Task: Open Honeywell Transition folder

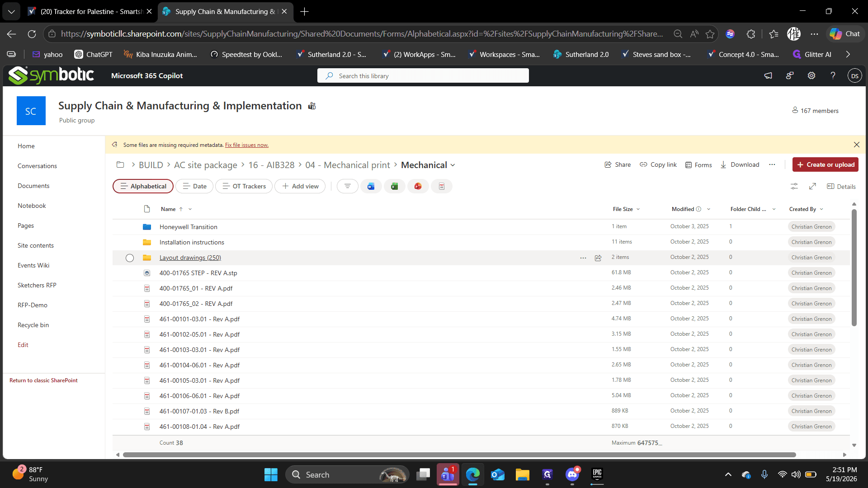Action: (x=189, y=227)
